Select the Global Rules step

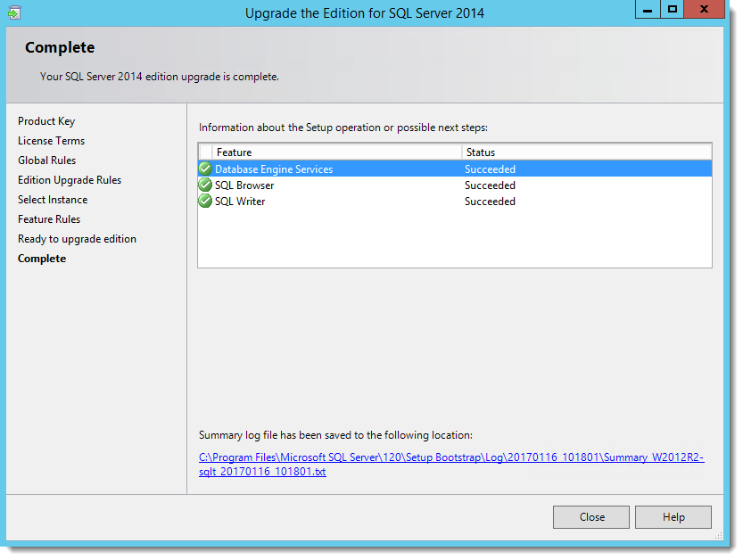point(47,161)
